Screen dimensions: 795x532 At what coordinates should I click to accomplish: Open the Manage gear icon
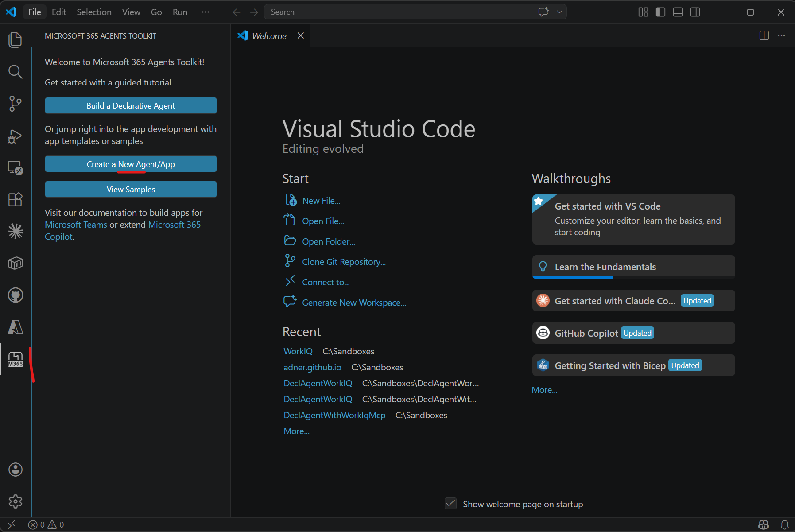pos(16,501)
